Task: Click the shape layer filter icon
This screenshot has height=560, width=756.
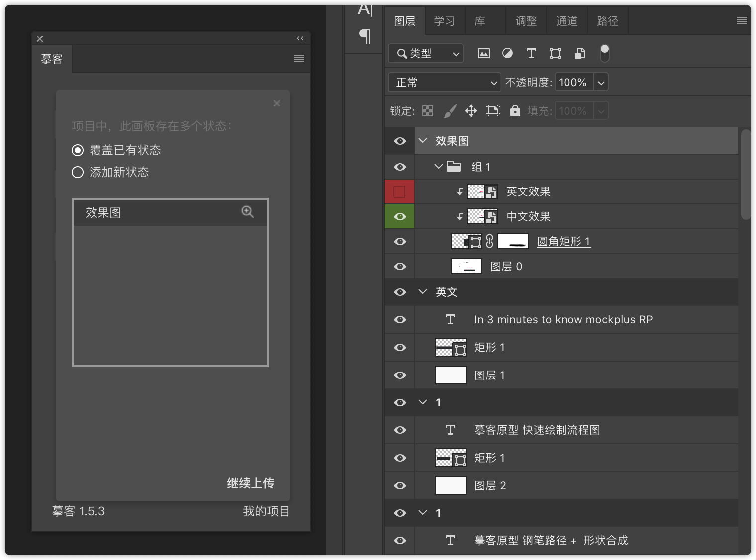Action: coord(555,53)
